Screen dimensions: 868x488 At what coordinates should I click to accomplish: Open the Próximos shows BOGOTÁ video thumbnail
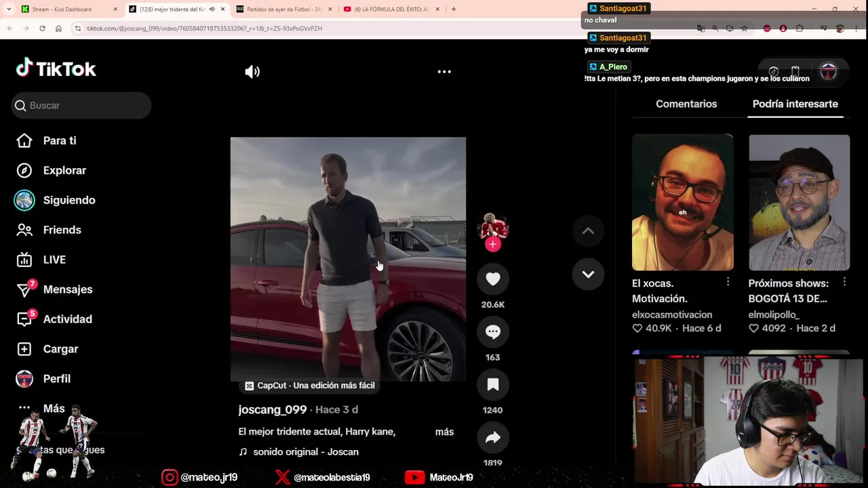point(799,202)
